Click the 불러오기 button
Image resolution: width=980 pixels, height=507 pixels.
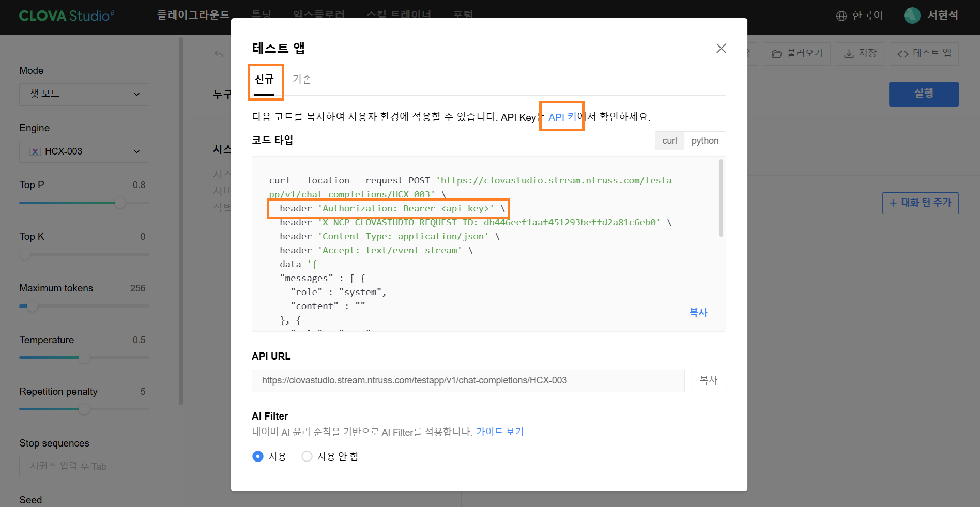[x=797, y=54]
